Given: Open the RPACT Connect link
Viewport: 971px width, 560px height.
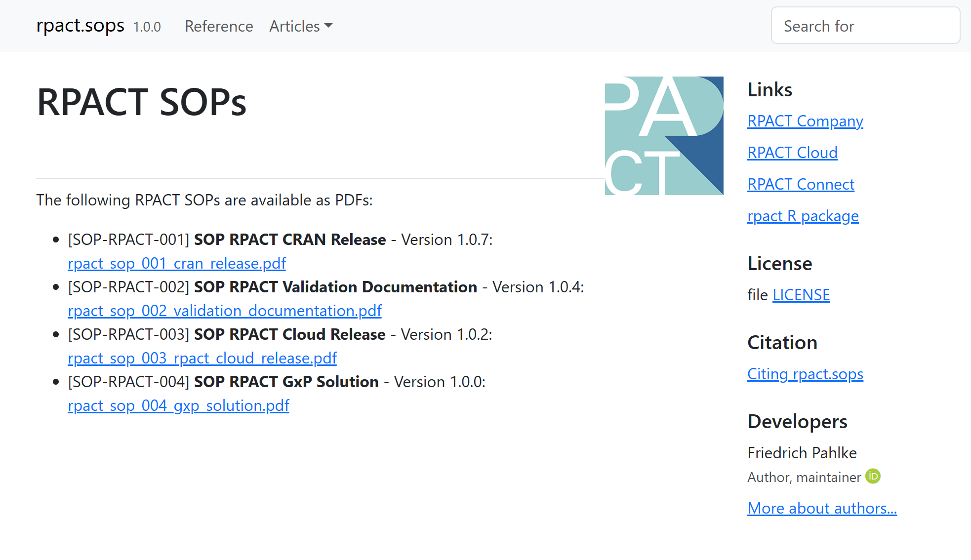Looking at the screenshot, I should [x=801, y=184].
